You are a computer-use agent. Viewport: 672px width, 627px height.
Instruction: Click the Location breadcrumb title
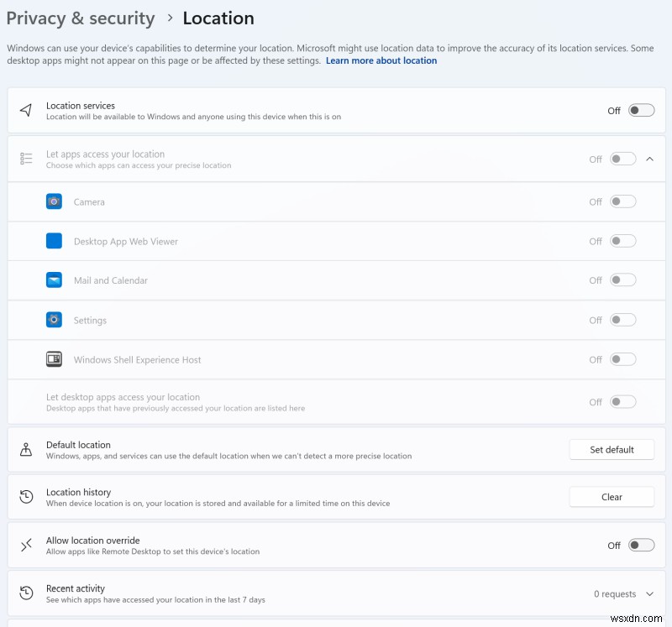tap(218, 18)
